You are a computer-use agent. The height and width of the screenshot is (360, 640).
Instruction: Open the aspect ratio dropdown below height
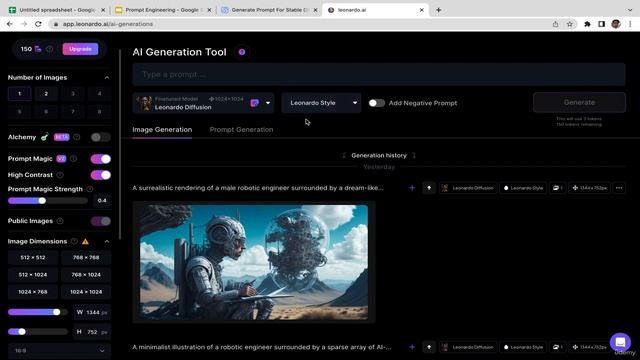(59, 351)
